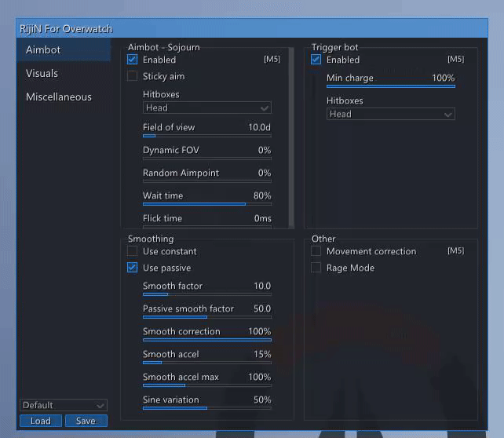The image size is (504, 438).
Task: Adjust the Smooth factor slider
Action: (x=207, y=294)
